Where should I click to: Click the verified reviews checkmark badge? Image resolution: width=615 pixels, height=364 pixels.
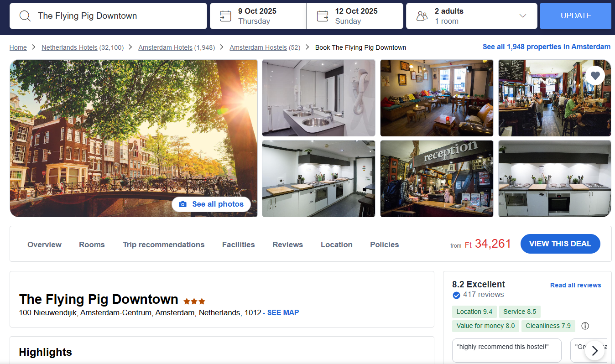click(456, 295)
